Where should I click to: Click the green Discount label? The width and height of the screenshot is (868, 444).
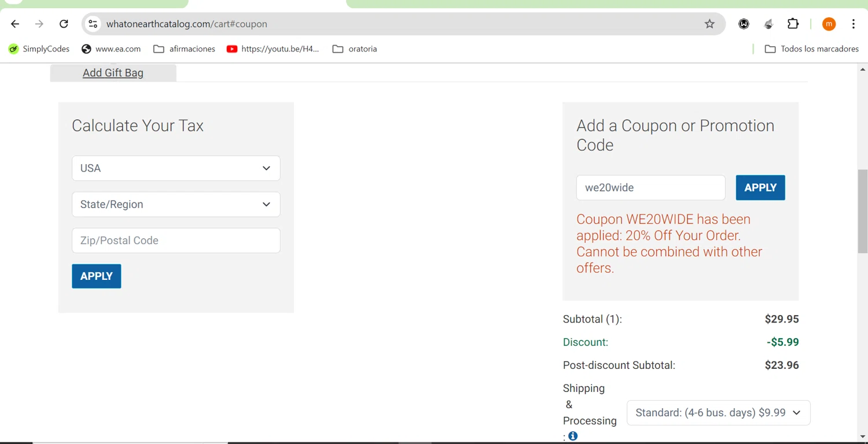586,342
